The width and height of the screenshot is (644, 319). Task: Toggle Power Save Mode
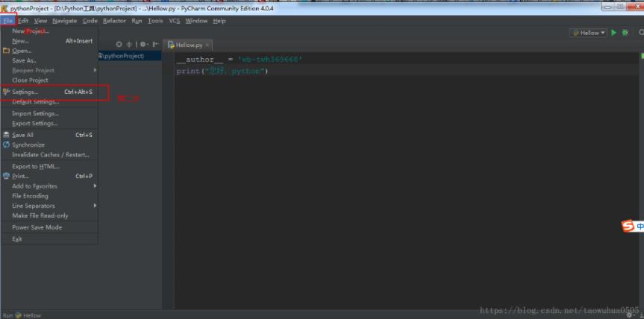[x=49, y=227]
